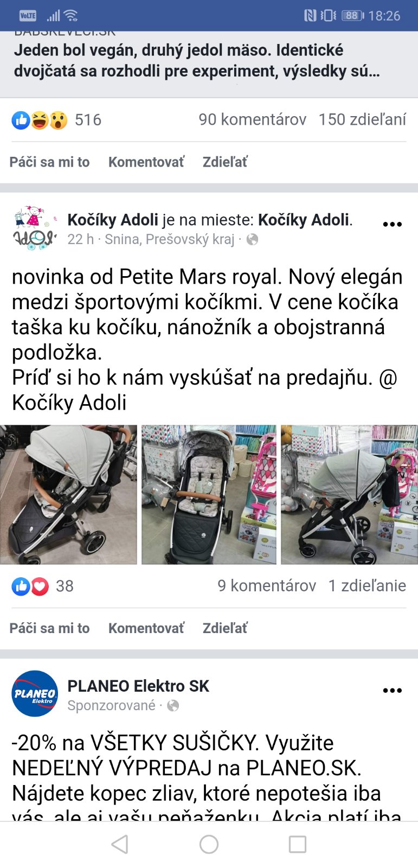Open options menu for Kočíky Adoli post
The height and width of the screenshot is (868, 418).
coord(392,224)
